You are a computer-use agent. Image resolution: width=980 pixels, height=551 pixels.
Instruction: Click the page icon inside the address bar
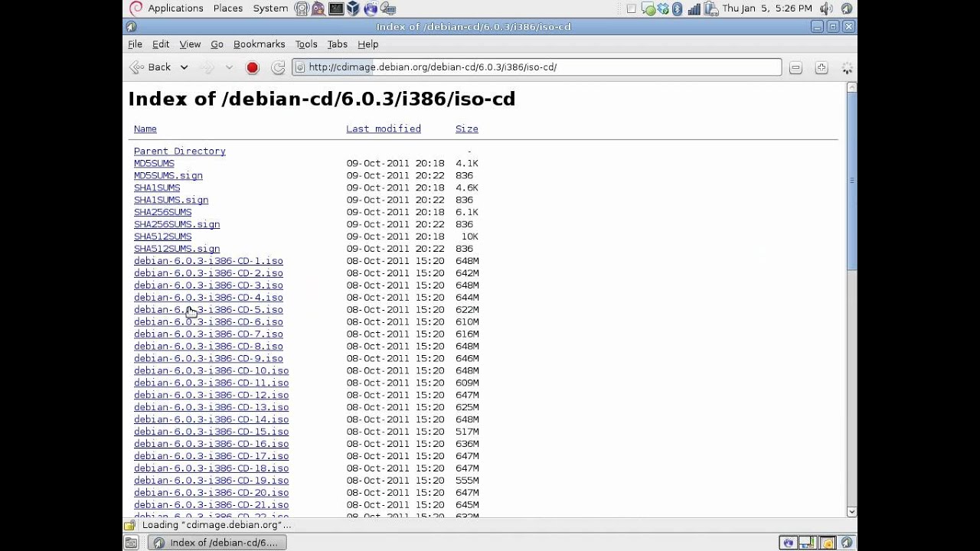pos(300,67)
